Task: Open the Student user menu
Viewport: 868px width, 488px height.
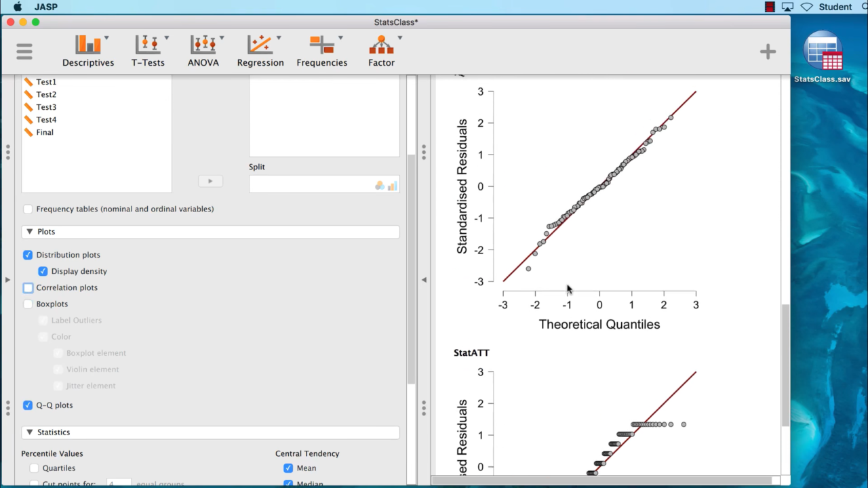Action: (835, 7)
